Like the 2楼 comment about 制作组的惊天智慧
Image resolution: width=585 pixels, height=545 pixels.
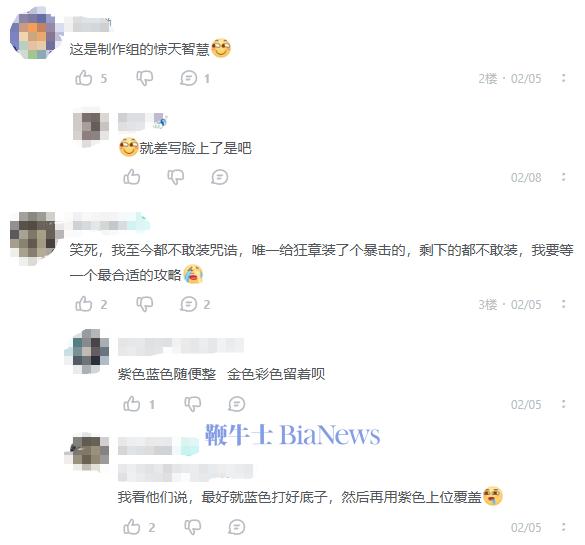(84, 78)
